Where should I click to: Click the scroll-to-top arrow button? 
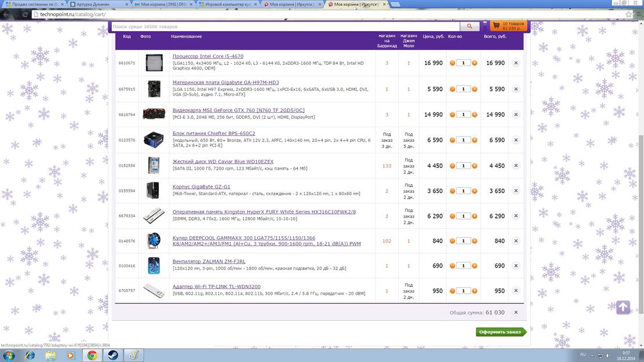[x=623, y=307]
